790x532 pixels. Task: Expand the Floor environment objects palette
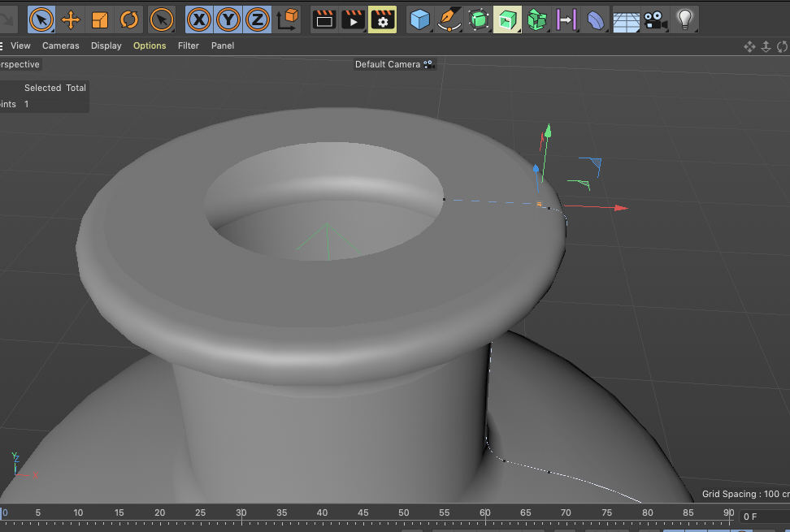pos(626,19)
